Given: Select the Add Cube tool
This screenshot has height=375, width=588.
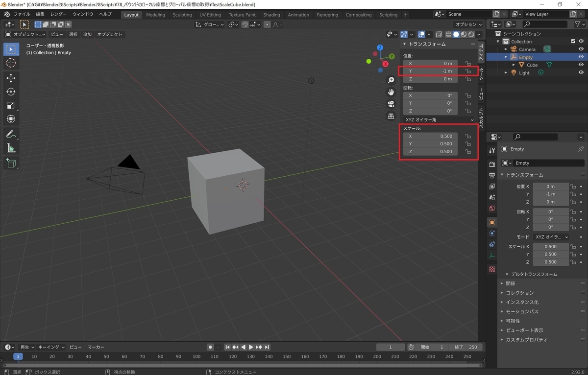Looking at the screenshot, I should point(11,163).
